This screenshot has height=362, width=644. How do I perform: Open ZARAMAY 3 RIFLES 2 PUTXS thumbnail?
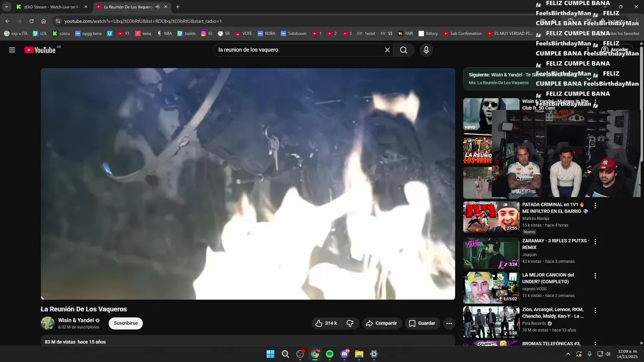click(x=491, y=253)
